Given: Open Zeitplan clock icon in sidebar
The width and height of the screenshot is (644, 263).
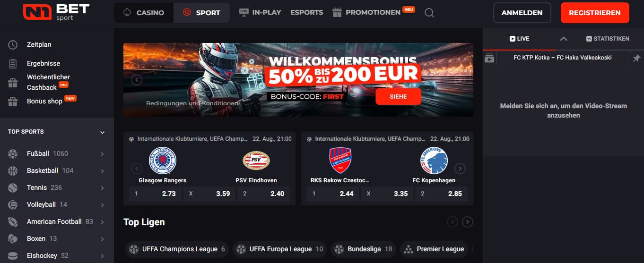Looking at the screenshot, I should (x=13, y=45).
